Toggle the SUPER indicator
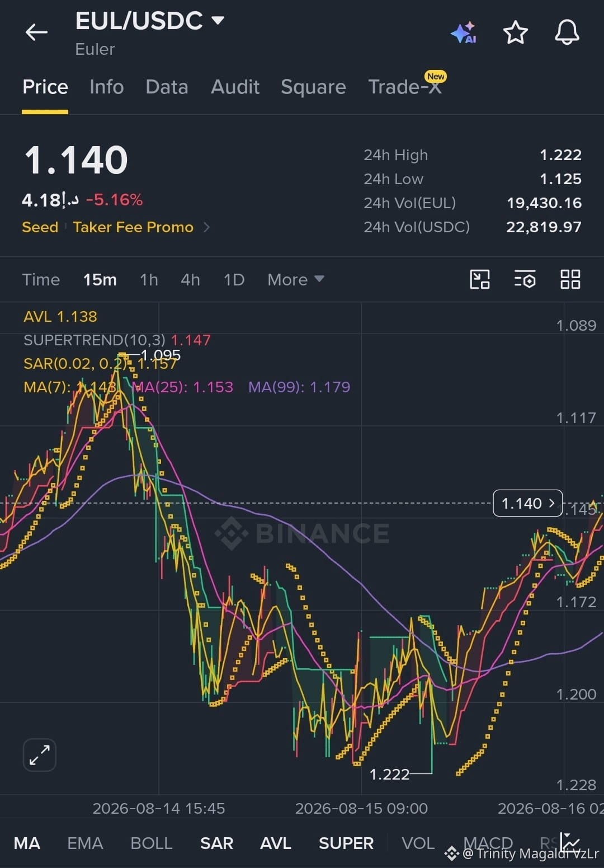The width and height of the screenshot is (604, 868). 346,843
